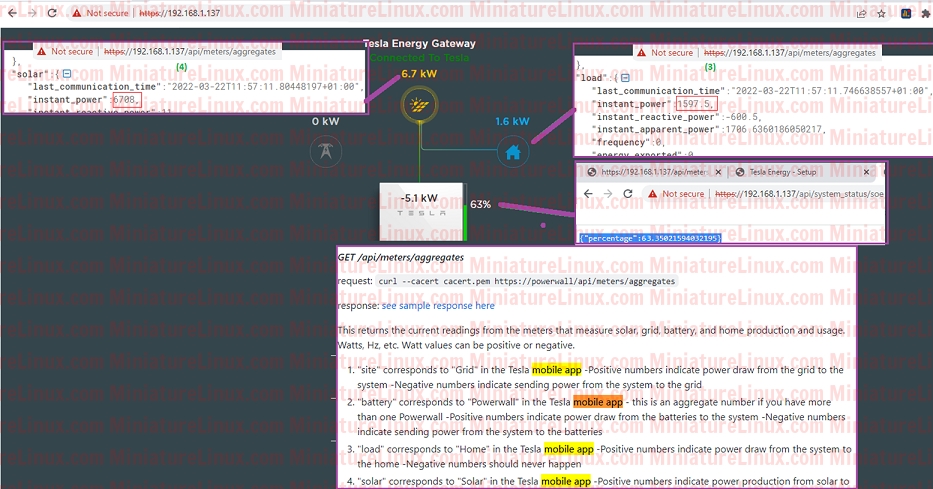The image size is (933, 489).
Task: Bookmark this page with the star icon
Action: point(881,13)
